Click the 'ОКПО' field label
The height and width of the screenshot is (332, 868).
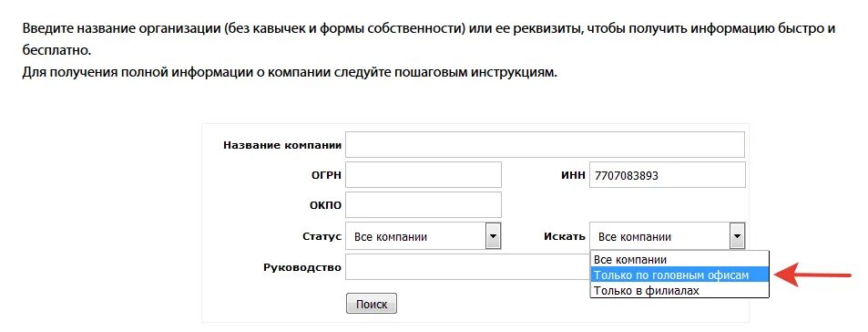(325, 205)
